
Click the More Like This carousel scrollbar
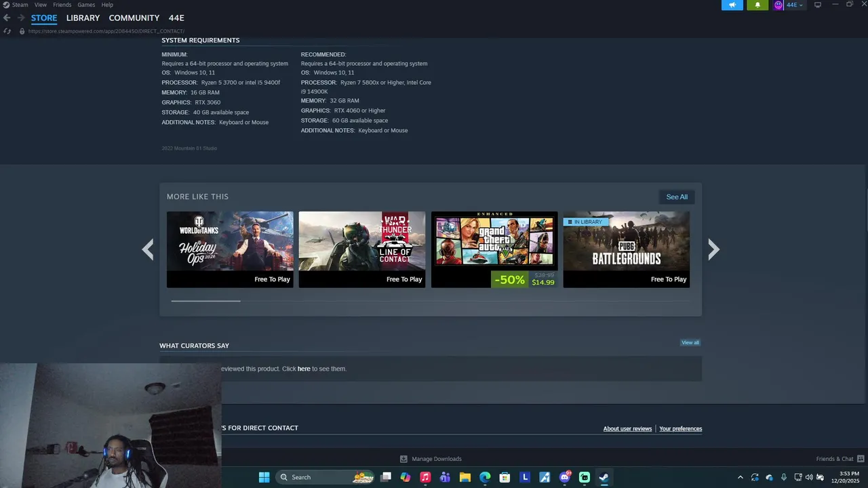205,300
